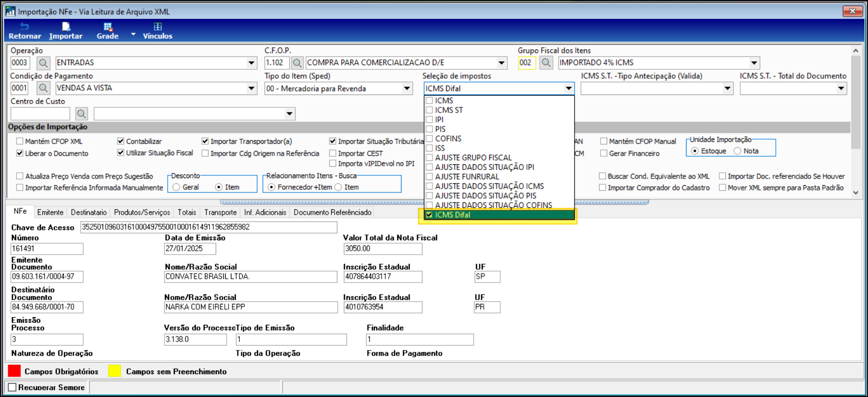Enable Recuperar Sempre checkbox
868x397 pixels.
coord(12,387)
